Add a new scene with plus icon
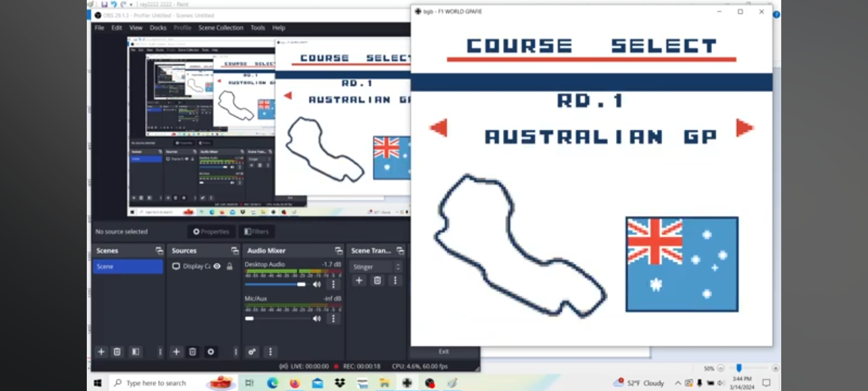 point(101,352)
